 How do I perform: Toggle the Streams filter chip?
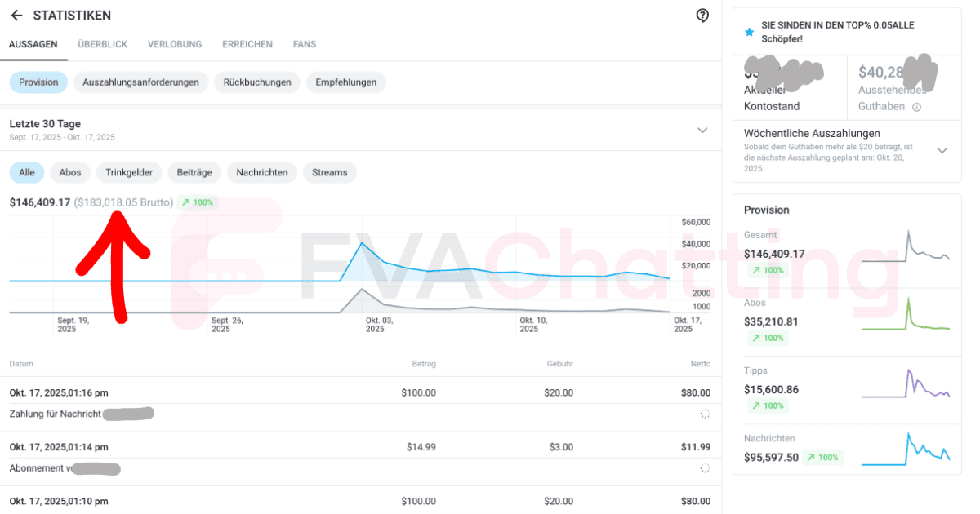click(329, 172)
